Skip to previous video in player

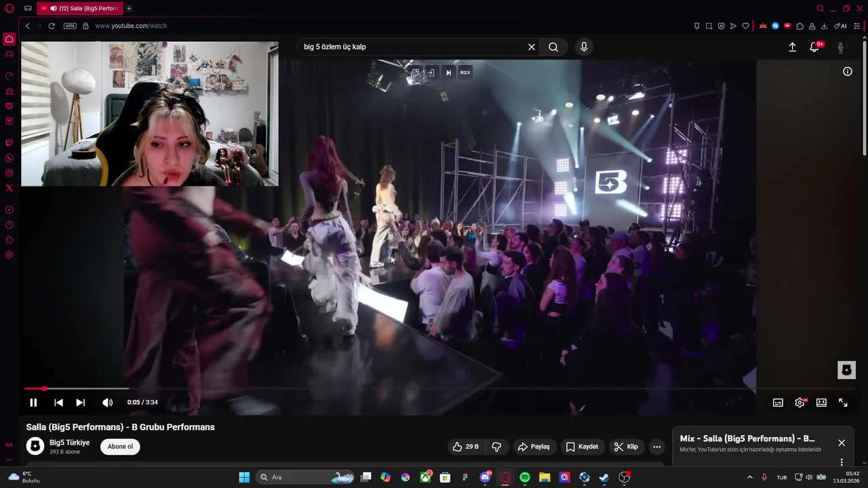coord(58,403)
